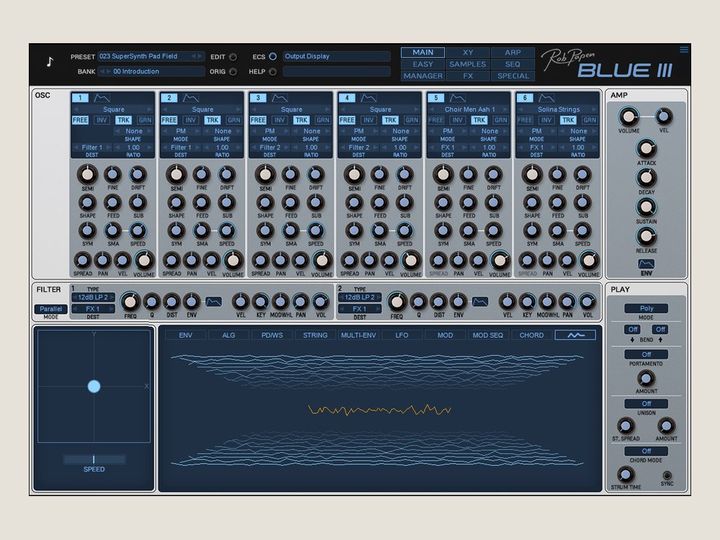
Task: Click the AMP Attack knob
Action: click(x=646, y=149)
